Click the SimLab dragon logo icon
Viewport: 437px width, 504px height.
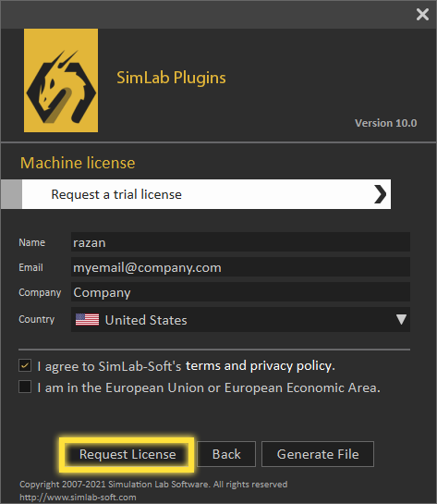pos(61,80)
